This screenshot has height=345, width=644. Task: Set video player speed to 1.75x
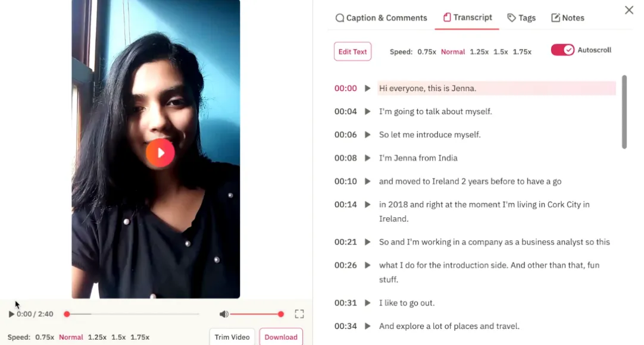[x=140, y=337]
